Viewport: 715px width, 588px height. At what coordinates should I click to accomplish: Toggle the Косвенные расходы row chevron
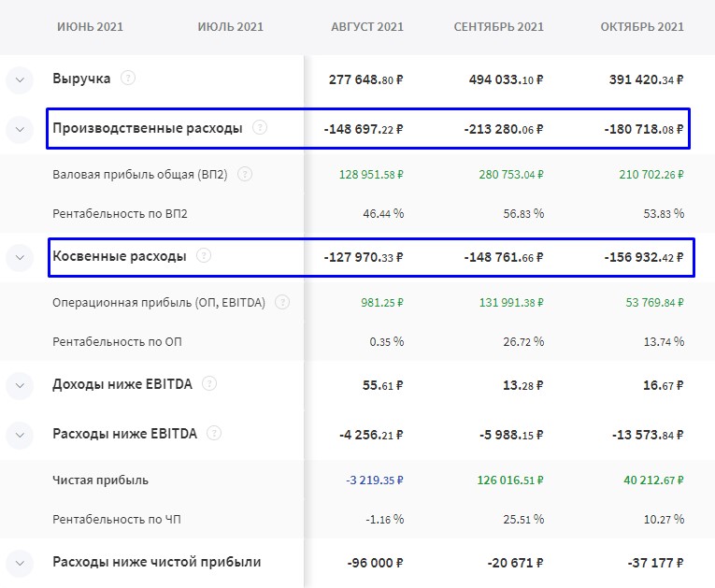pos(20,257)
